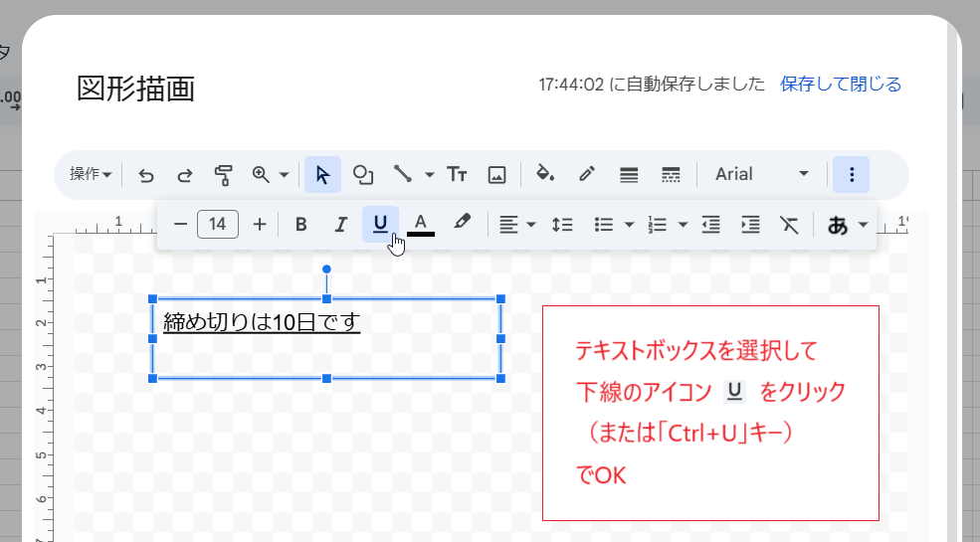Click 保存して閉じる link
The height and width of the screenshot is (542, 980).
pos(841,84)
